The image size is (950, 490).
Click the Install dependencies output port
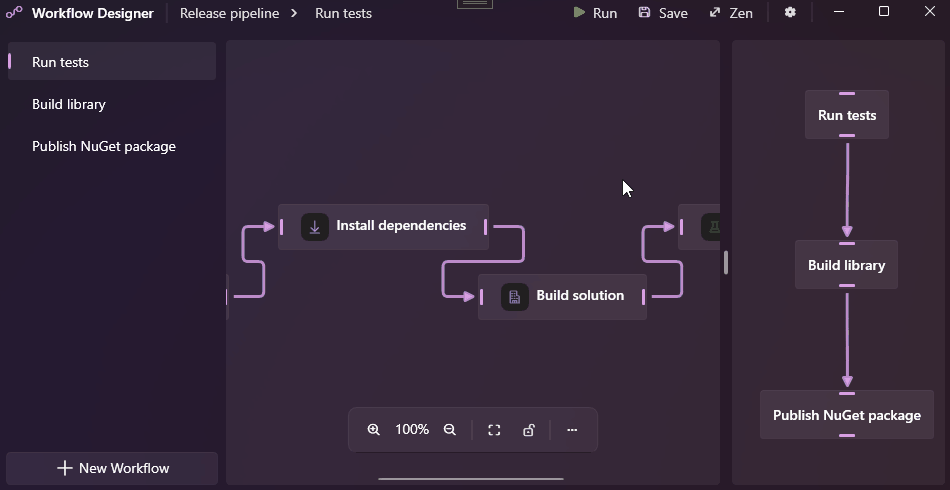[x=485, y=227]
